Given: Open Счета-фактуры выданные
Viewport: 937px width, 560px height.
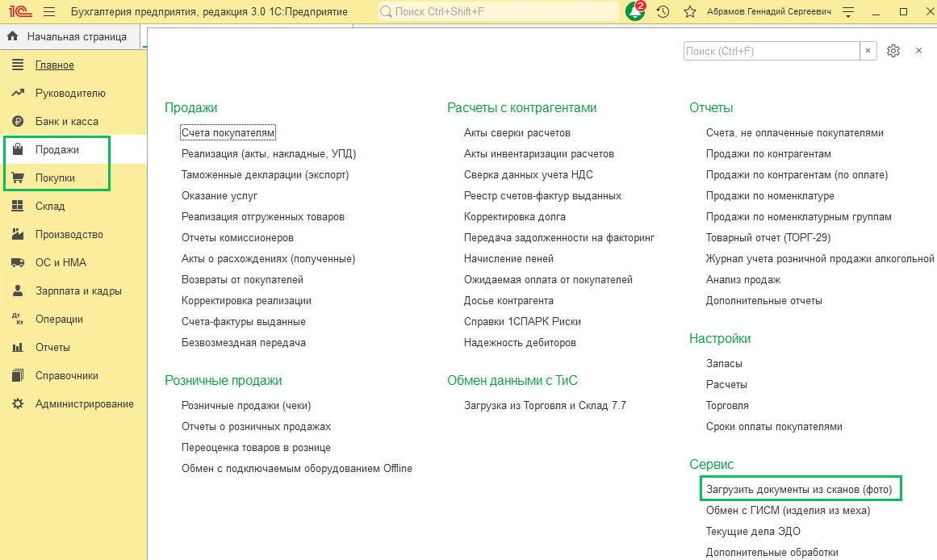Looking at the screenshot, I should pos(244,321).
